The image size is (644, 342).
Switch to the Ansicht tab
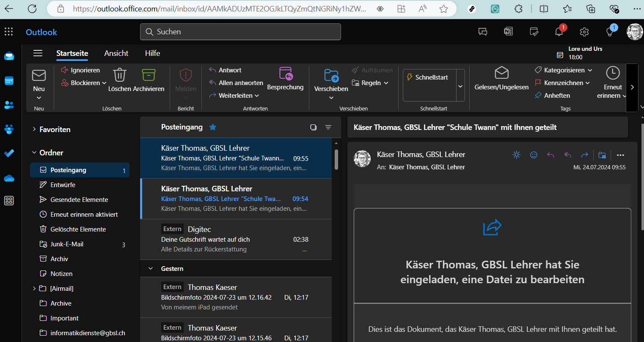coord(116,53)
